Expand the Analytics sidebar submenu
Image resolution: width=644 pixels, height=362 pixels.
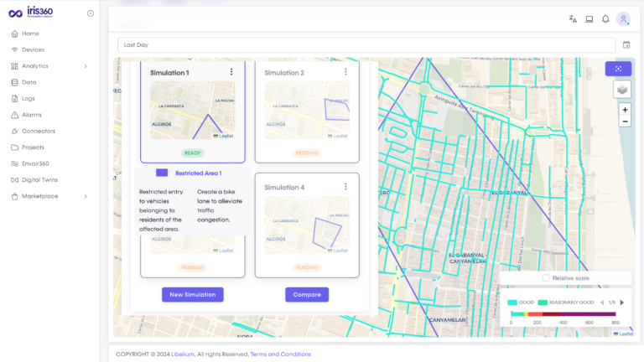[x=86, y=66]
